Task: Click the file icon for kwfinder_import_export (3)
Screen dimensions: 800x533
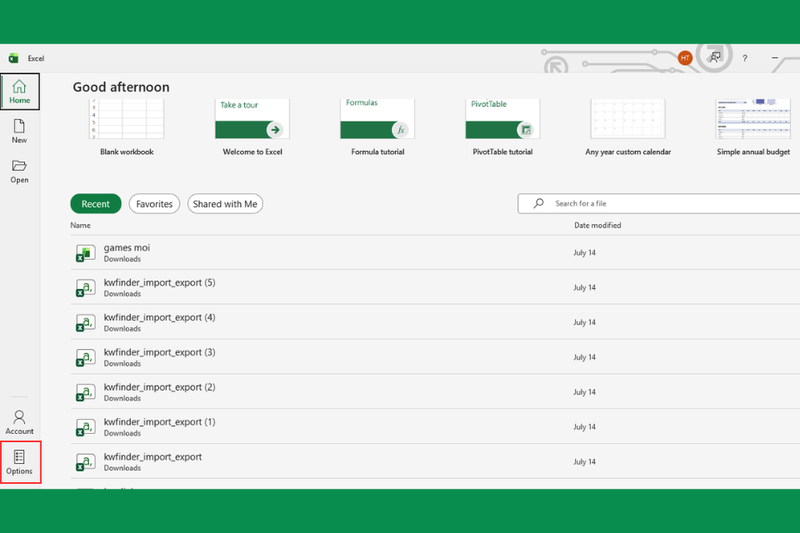Action: pyautogui.click(x=85, y=358)
